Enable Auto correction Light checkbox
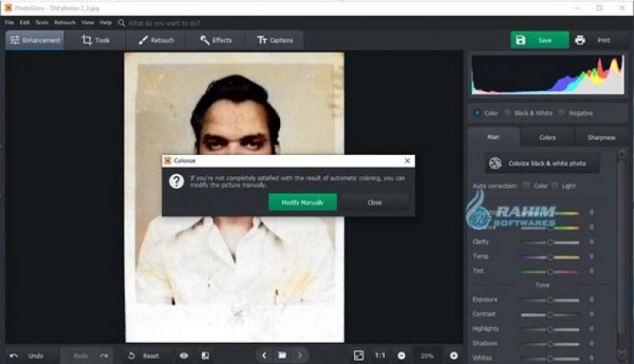Viewport: 634px width, 364px height. point(555,186)
